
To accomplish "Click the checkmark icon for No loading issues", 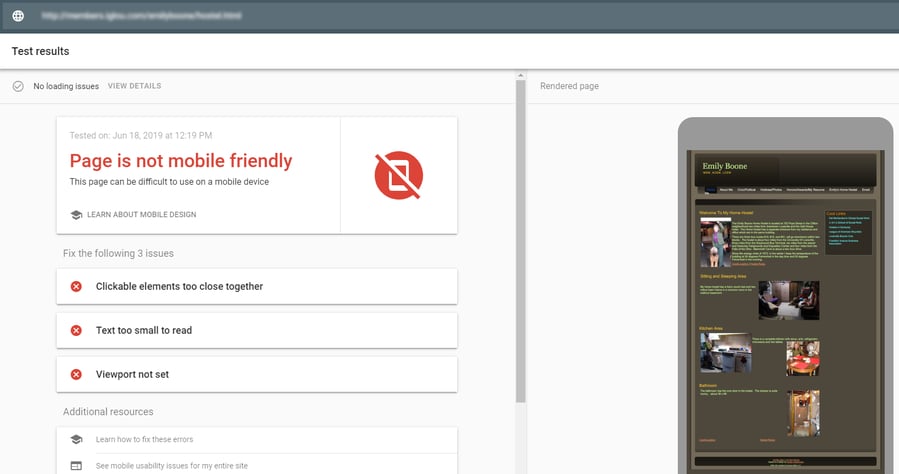I will pos(18,86).
